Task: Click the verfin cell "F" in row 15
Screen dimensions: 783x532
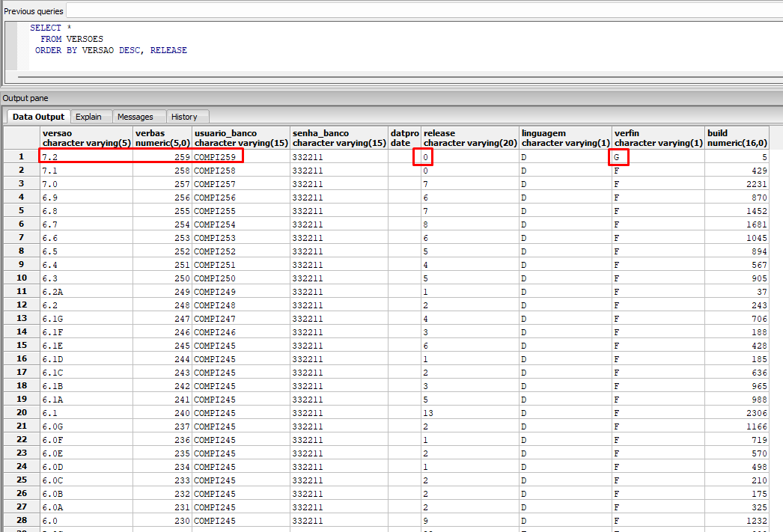Action: (x=659, y=346)
